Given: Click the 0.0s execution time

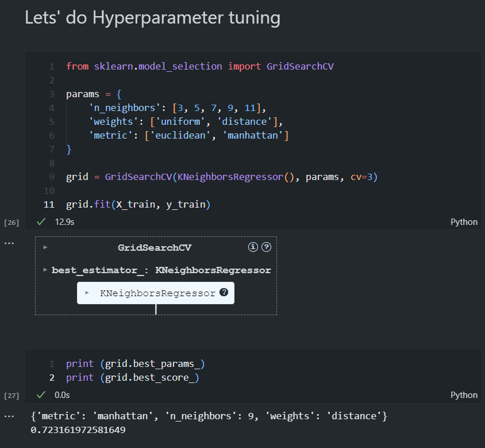Looking at the screenshot, I should pos(62,395).
